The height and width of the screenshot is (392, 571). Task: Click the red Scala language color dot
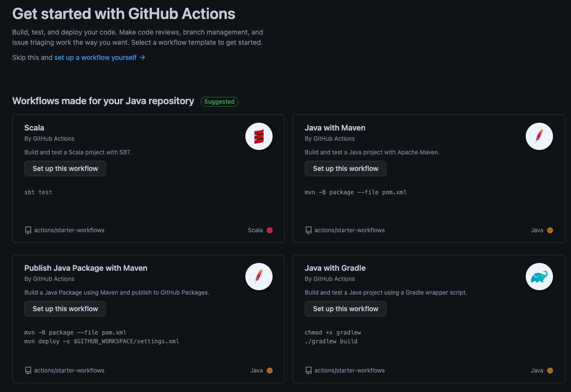[270, 230]
